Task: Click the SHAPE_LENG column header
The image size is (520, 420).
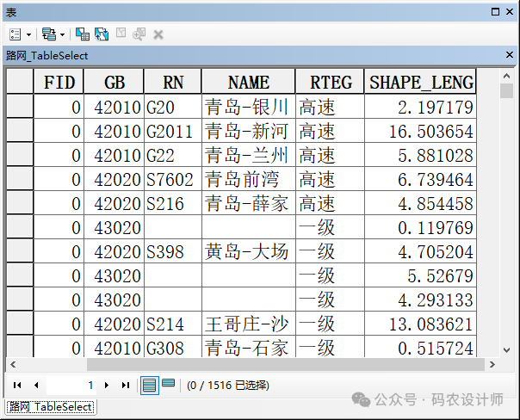Action: (x=421, y=82)
